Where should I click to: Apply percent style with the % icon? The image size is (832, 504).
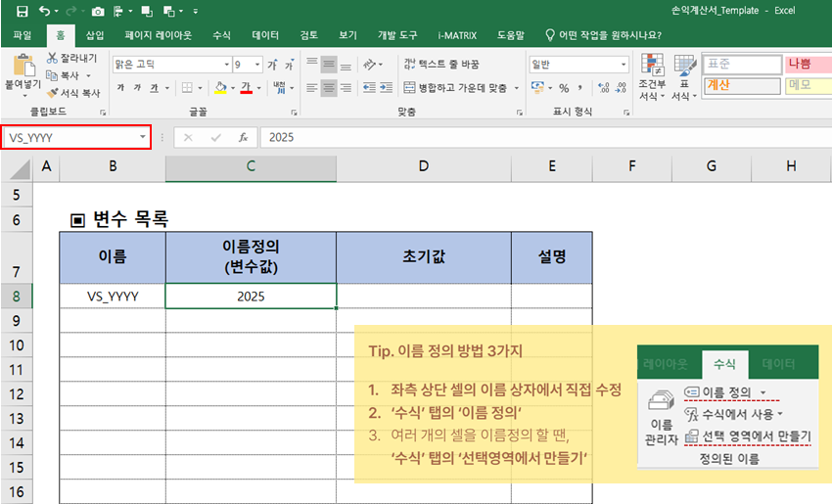coord(564,87)
